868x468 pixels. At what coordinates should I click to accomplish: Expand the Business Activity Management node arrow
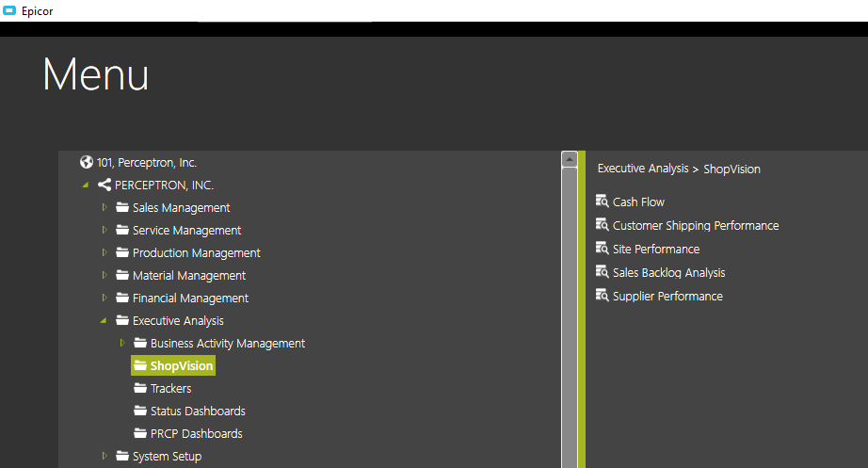[122, 343]
